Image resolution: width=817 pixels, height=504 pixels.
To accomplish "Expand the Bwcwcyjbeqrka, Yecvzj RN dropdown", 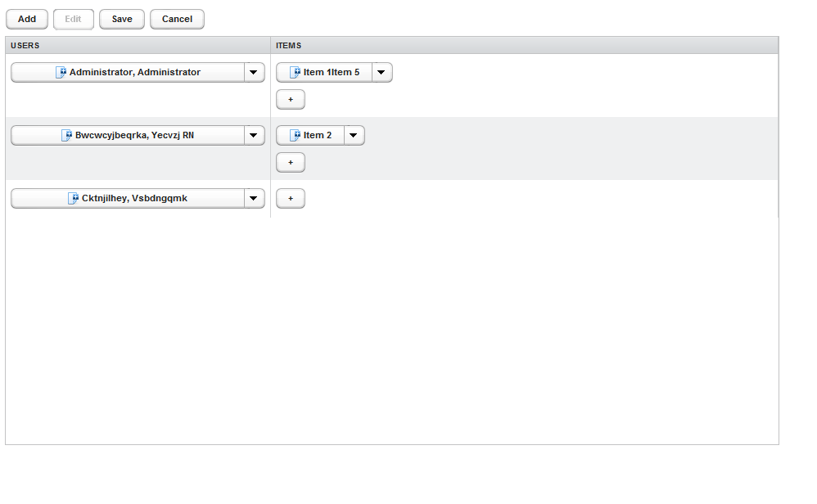I will click(254, 135).
